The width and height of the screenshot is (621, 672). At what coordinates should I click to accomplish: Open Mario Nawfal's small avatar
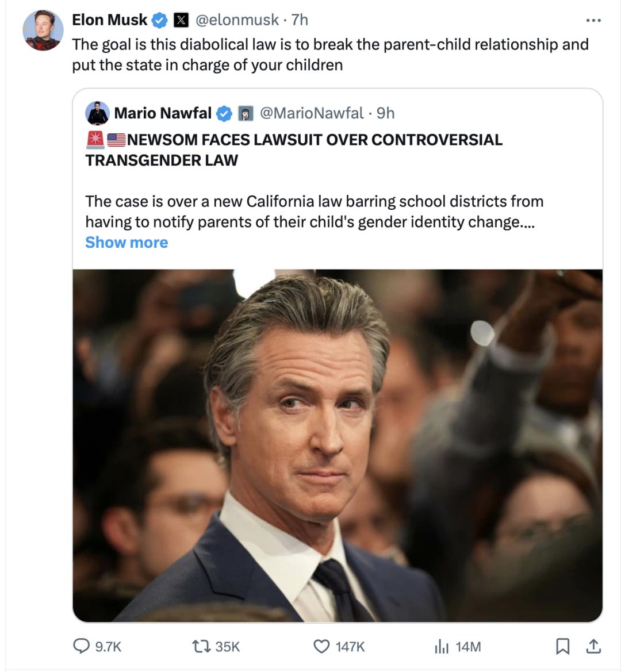tap(97, 113)
